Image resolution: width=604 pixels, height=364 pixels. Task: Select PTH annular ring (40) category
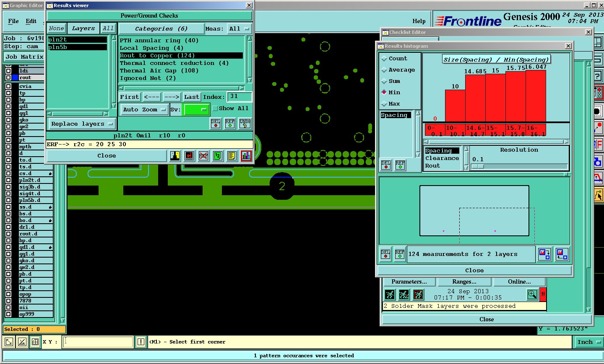coord(159,41)
